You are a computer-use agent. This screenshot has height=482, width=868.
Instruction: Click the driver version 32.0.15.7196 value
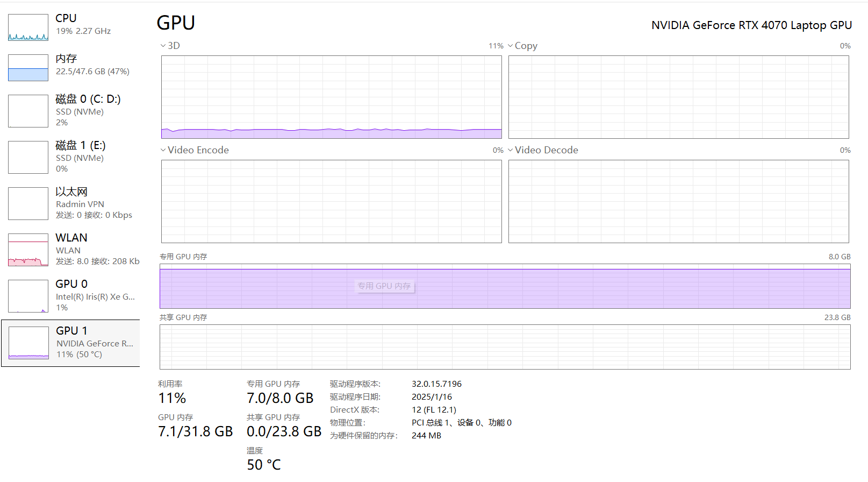pos(436,384)
